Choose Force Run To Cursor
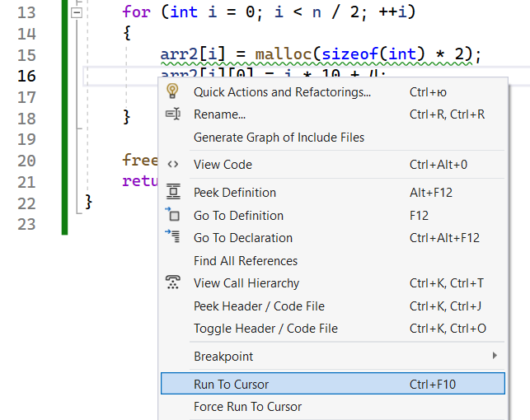530x420 pixels. pyautogui.click(x=247, y=406)
